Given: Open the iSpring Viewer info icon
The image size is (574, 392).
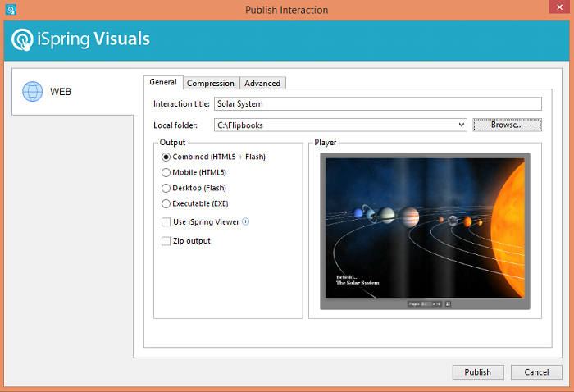Looking at the screenshot, I should pos(246,221).
